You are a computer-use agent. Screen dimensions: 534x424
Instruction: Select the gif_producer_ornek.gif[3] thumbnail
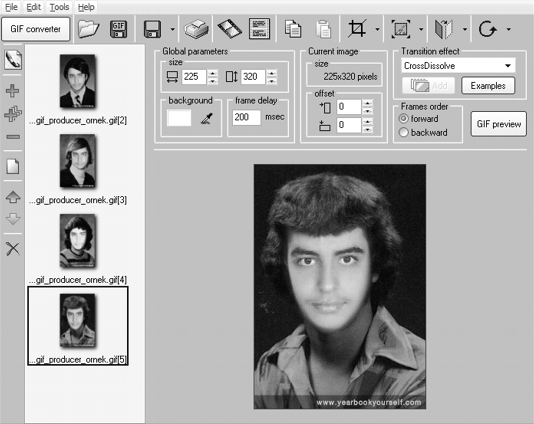tap(78, 169)
